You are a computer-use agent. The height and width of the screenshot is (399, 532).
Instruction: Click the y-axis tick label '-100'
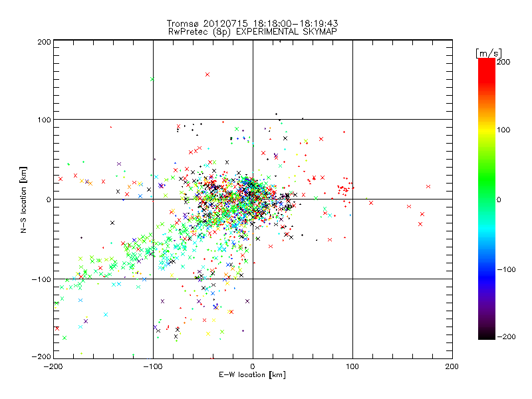click(41, 279)
